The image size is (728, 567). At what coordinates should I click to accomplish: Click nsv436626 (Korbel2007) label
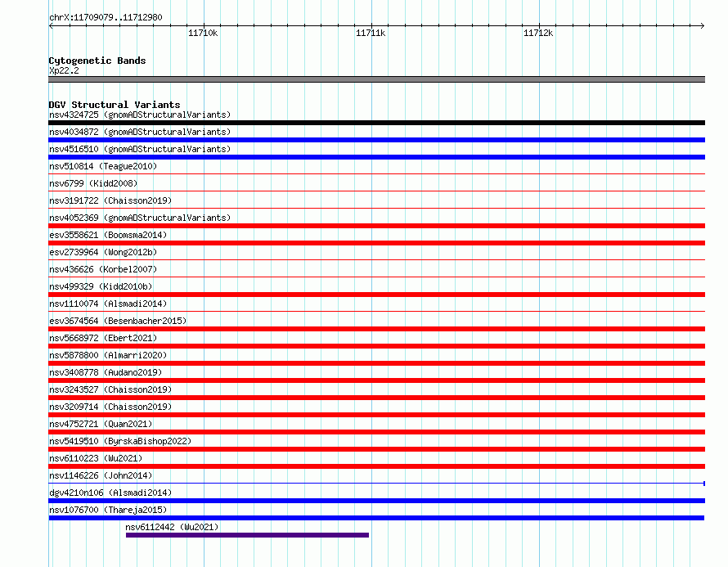103,269
